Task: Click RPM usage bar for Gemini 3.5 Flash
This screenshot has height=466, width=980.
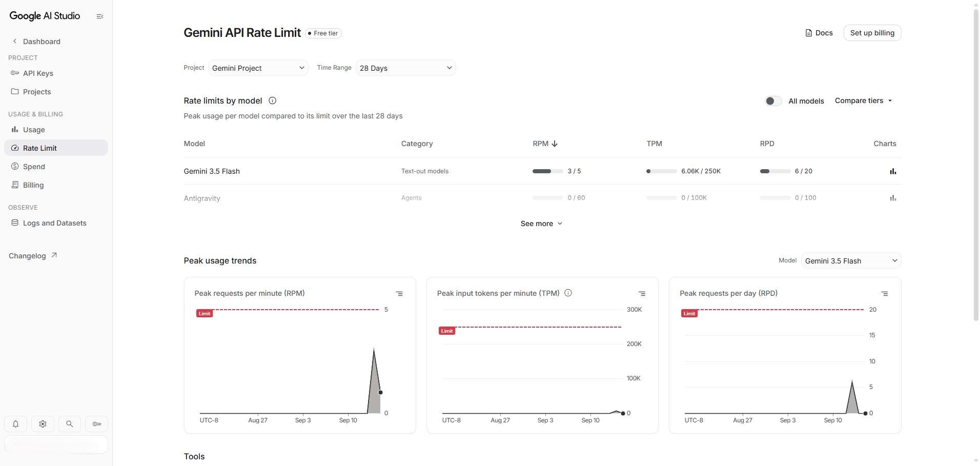Action: pos(547,171)
